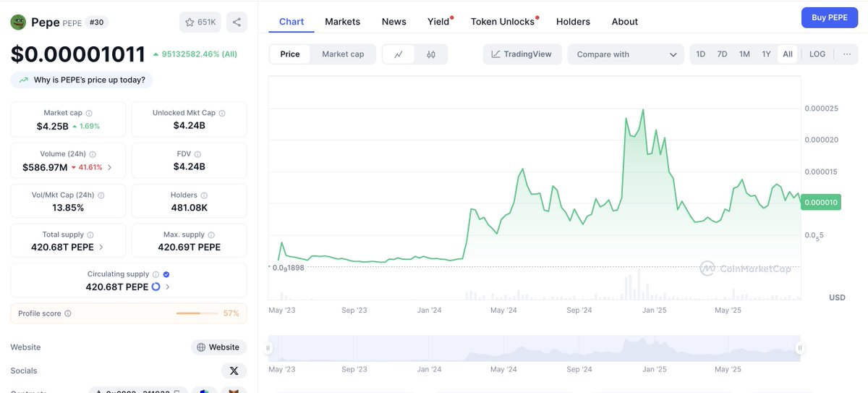Click info icon beside Circulating supply
The height and width of the screenshot is (393, 868).
click(x=156, y=274)
